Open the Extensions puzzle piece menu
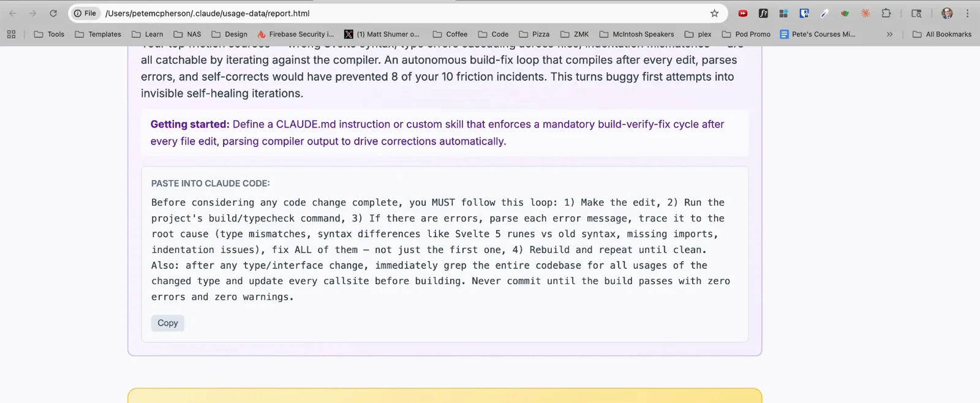 (x=886, y=13)
